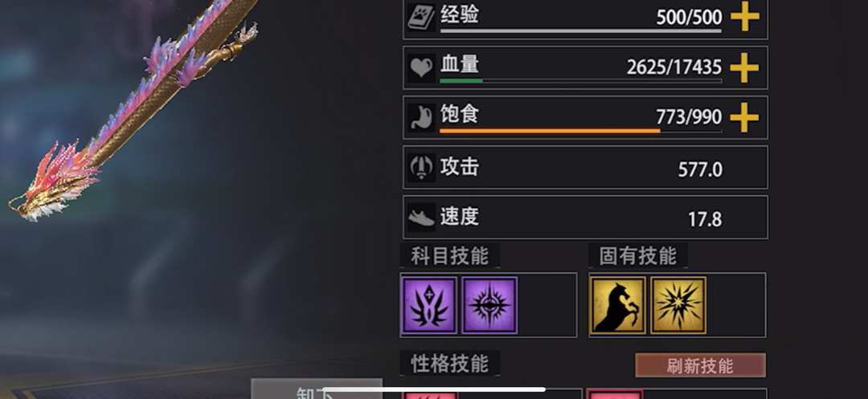This screenshot has width=868, height=399.
Task: Click the attack icon beside 攻击
Action: (421, 167)
